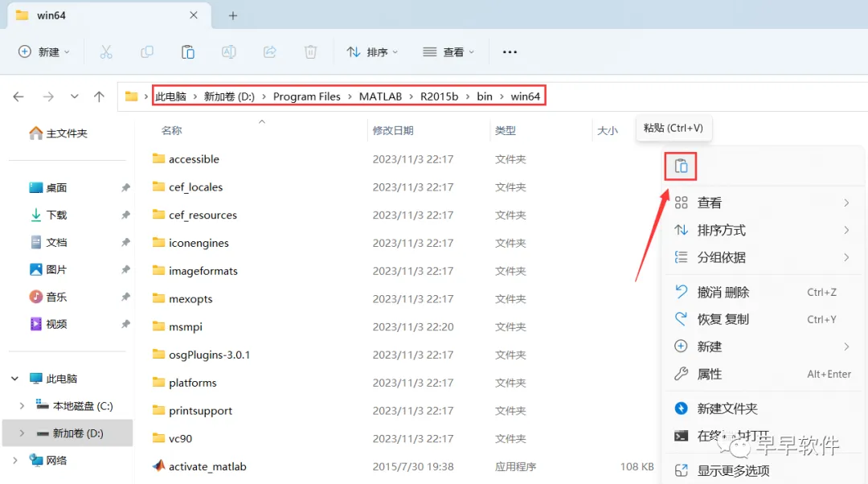This screenshot has height=484, width=868.
Task: Choose 撤消 删除 in context menu
Action: point(763,292)
